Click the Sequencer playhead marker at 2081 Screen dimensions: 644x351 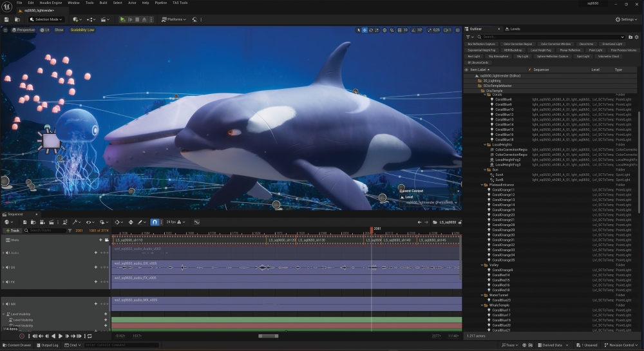click(372, 229)
